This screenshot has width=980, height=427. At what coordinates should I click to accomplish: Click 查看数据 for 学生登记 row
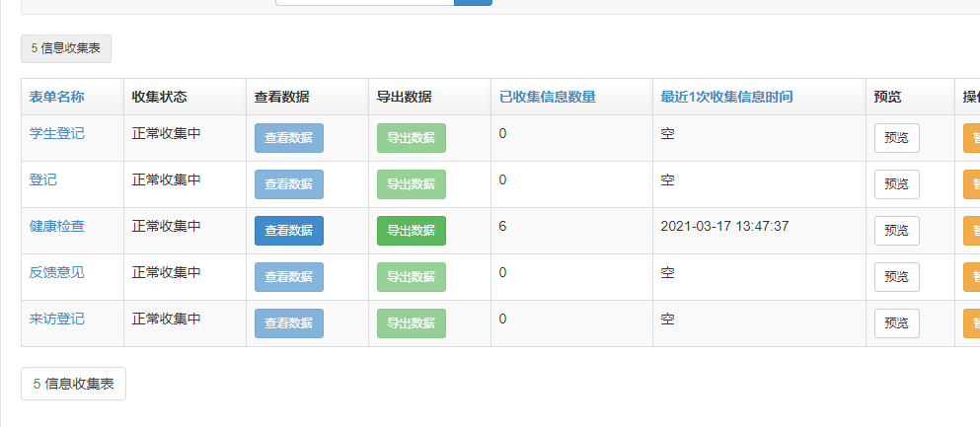tap(289, 138)
